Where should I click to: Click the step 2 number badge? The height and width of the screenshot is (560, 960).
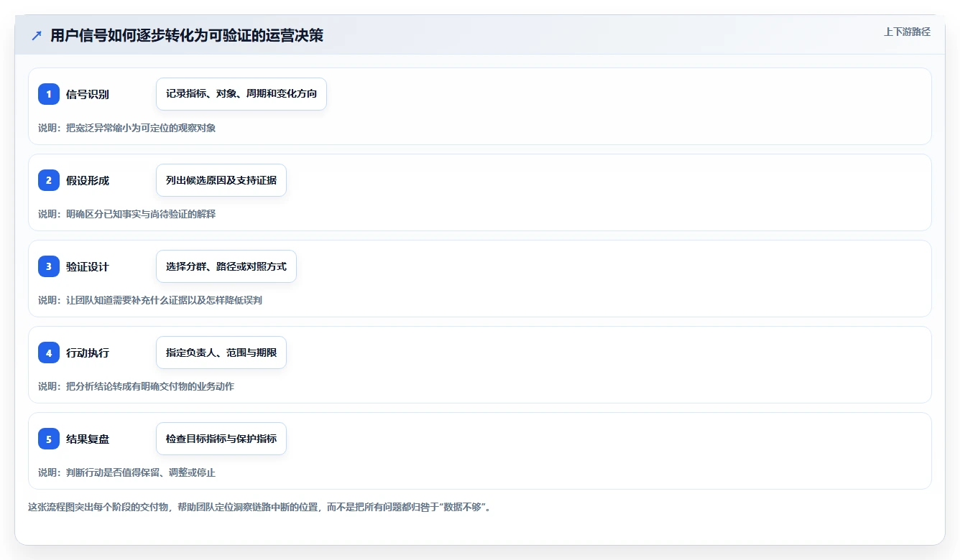[49, 180]
